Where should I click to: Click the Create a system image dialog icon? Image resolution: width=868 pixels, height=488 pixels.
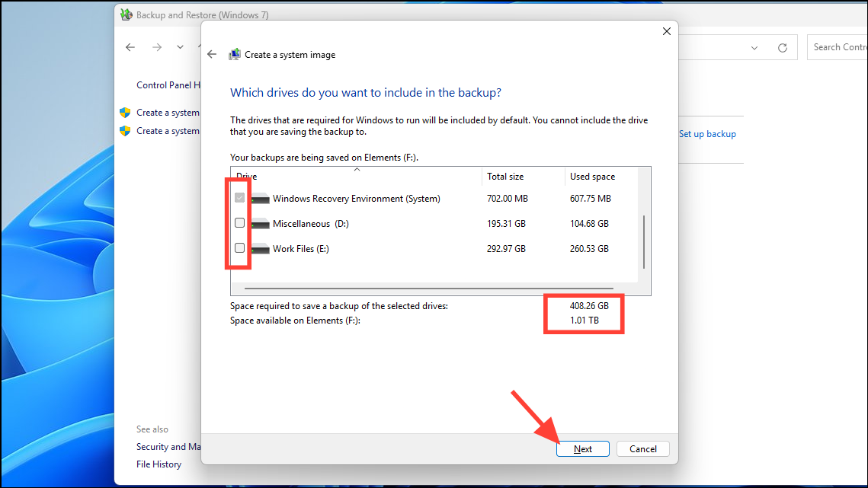pos(235,54)
